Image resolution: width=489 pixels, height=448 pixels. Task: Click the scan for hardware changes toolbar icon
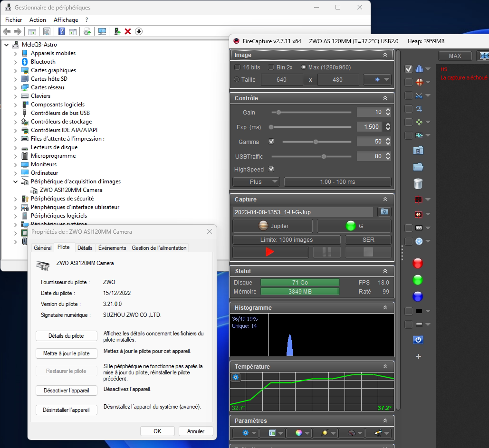click(102, 31)
